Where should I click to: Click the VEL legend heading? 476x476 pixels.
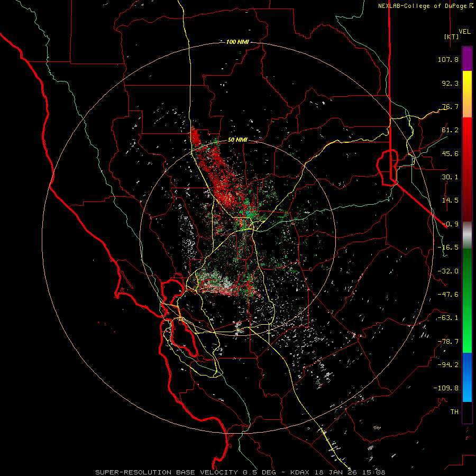464,32
